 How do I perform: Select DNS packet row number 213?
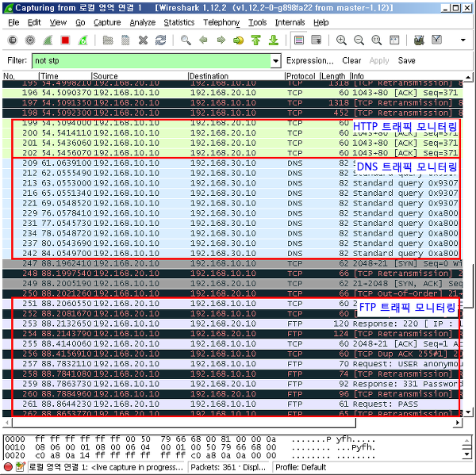tap(232, 183)
